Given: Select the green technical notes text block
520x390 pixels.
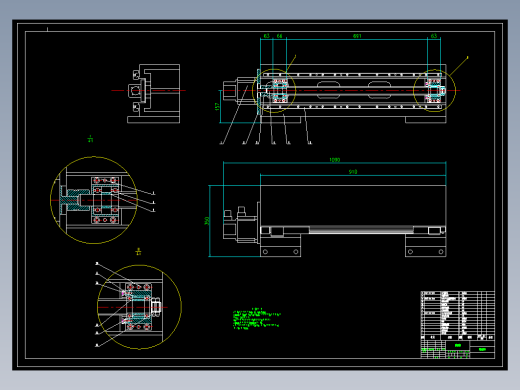Looking at the screenshot, I should coord(257,319).
